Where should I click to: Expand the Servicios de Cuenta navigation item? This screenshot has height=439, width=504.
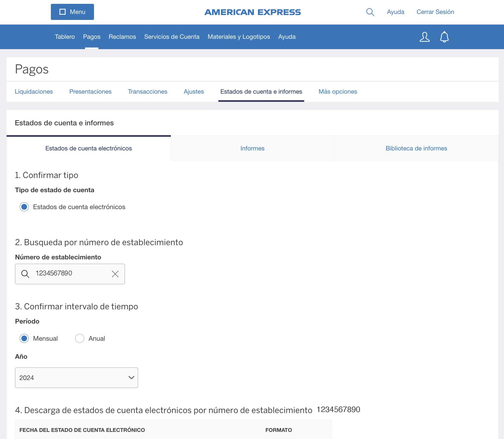pyautogui.click(x=172, y=37)
